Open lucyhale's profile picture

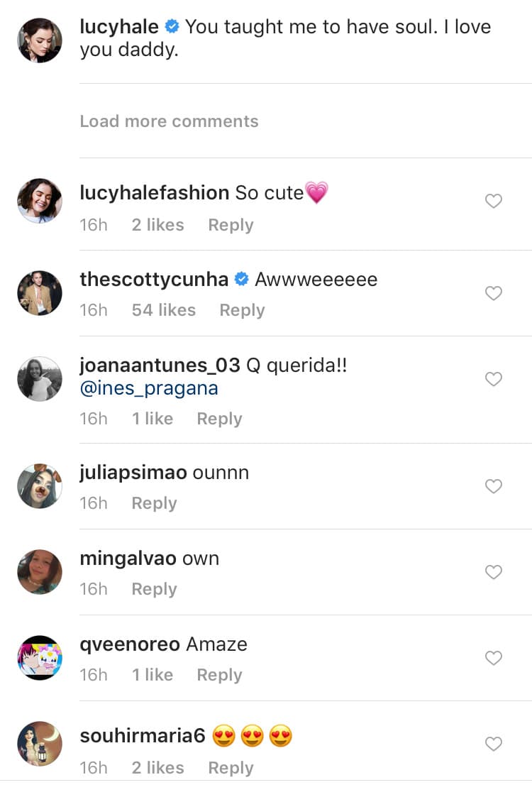point(40,40)
